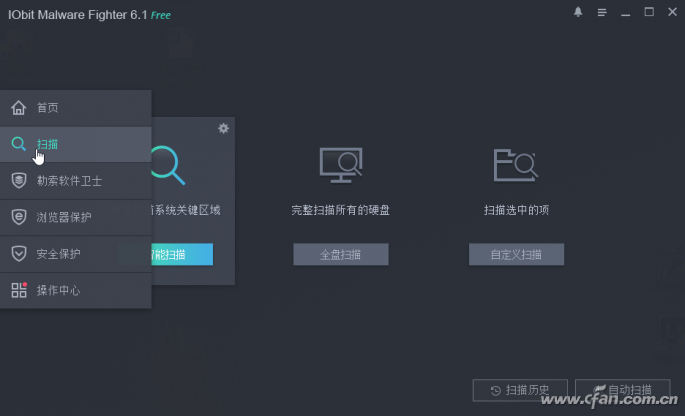Click 完整扫描所有的硬盘 description text
Viewport: 685px width, 416px height.
341,210
